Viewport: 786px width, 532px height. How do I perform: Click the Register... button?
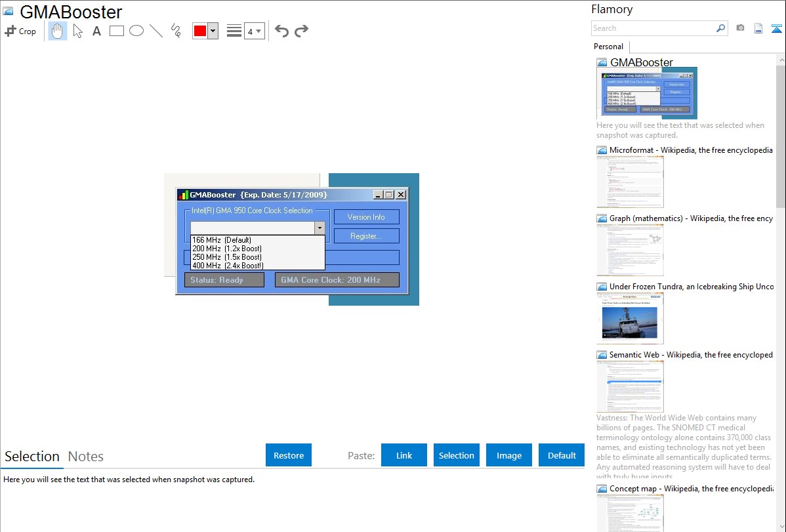(x=367, y=235)
